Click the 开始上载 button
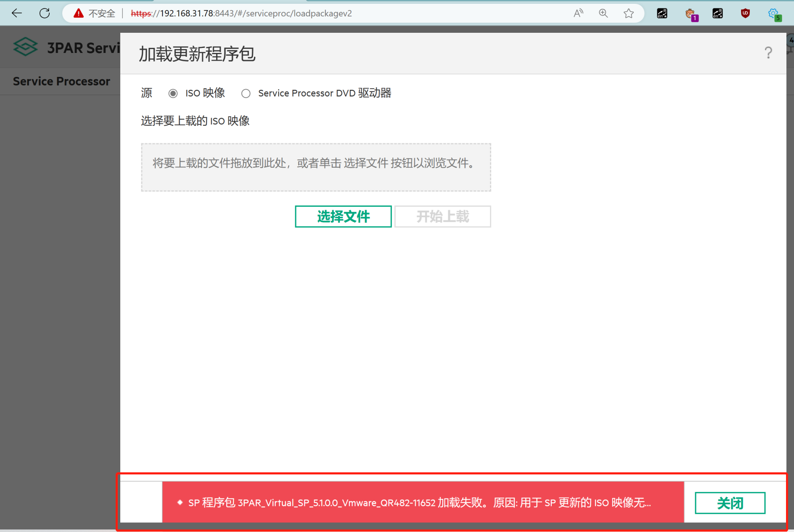Screen dimensions: 794x532 pyautogui.click(x=442, y=216)
